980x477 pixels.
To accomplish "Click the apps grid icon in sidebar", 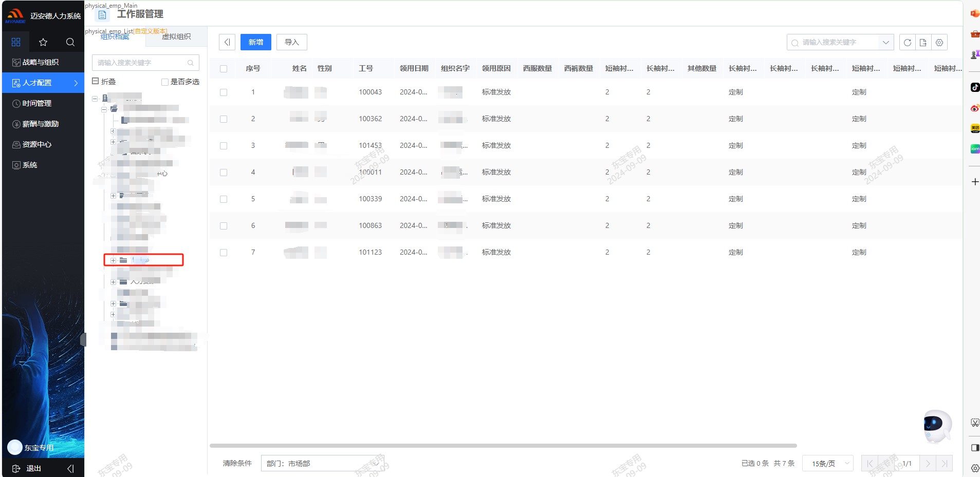I will 16,42.
